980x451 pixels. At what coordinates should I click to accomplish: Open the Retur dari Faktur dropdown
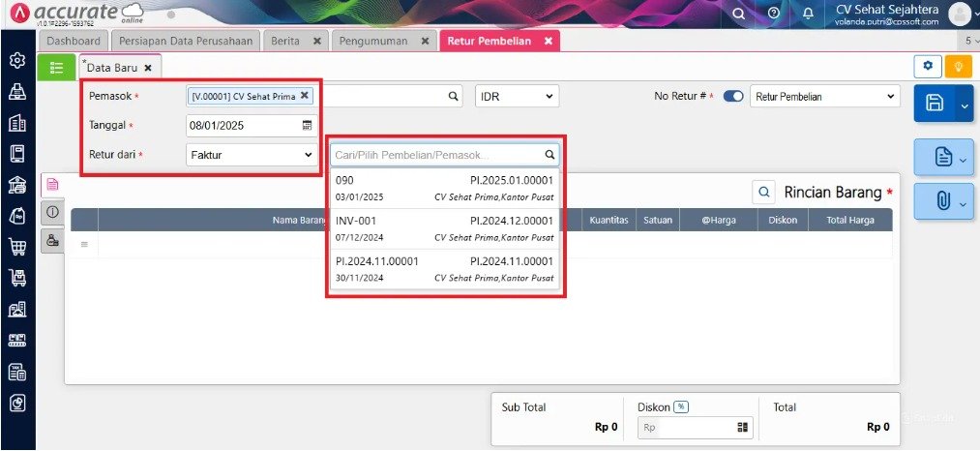tap(252, 155)
